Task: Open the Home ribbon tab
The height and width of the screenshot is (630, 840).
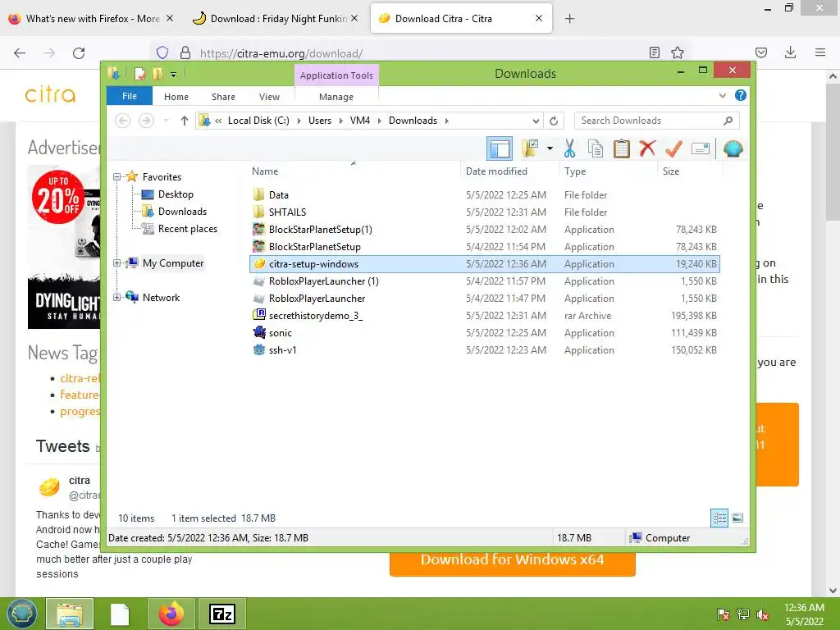Action: pyautogui.click(x=176, y=97)
